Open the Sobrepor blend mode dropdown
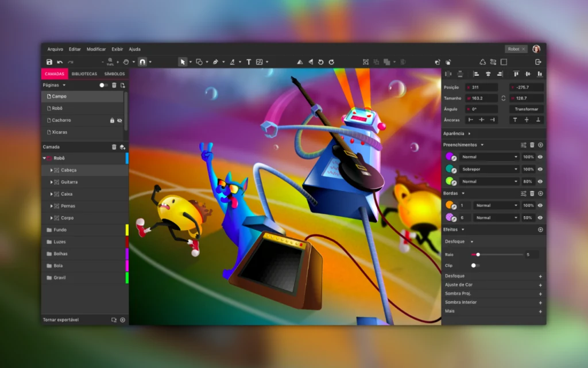Screen dimensions: 588x368 click(x=516, y=169)
